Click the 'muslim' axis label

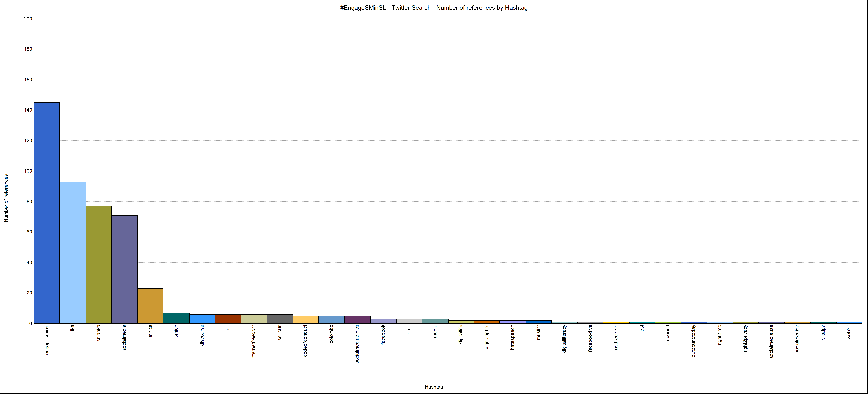pos(538,332)
